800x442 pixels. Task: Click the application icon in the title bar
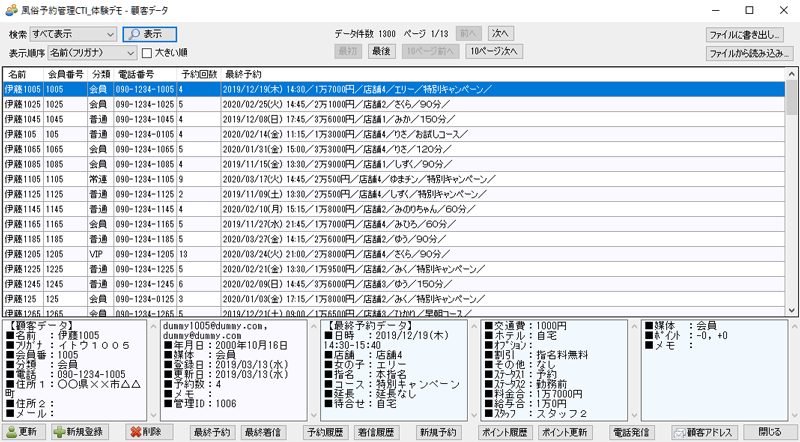(x=10, y=8)
